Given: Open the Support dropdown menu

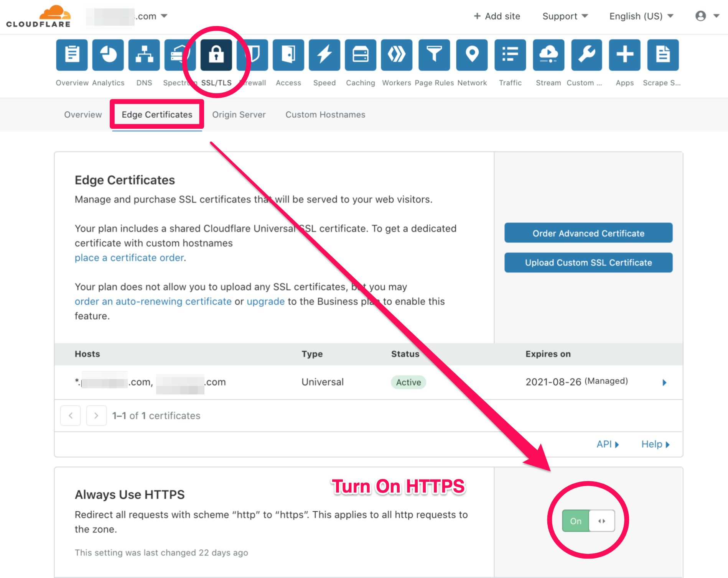Looking at the screenshot, I should point(565,16).
